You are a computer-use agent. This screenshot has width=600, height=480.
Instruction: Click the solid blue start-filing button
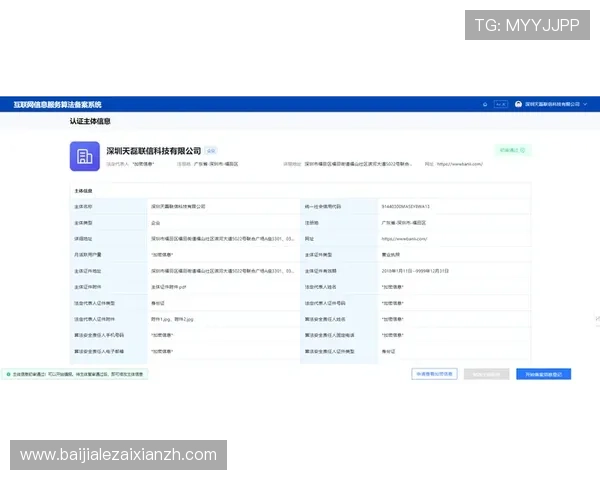(x=543, y=374)
